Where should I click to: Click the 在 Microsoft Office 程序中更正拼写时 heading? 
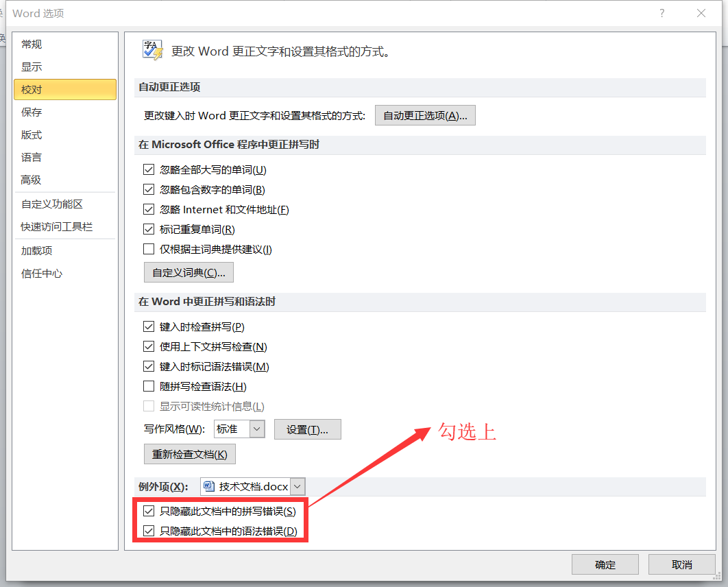coord(229,145)
